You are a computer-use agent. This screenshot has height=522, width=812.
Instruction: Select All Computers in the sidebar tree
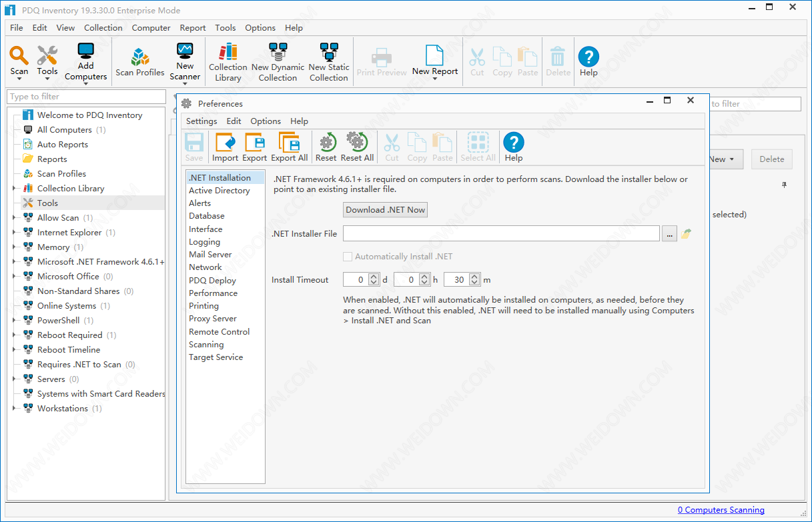pyautogui.click(x=65, y=130)
